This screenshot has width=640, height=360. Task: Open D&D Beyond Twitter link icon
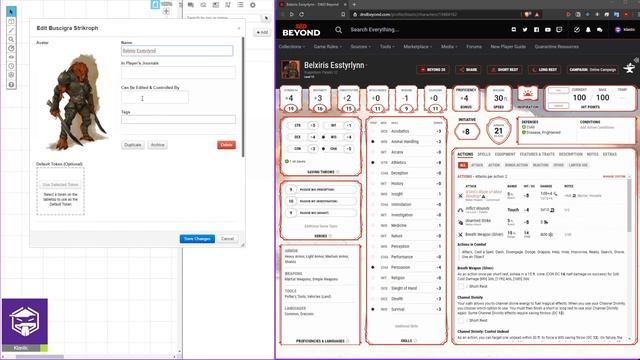pos(525,30)
